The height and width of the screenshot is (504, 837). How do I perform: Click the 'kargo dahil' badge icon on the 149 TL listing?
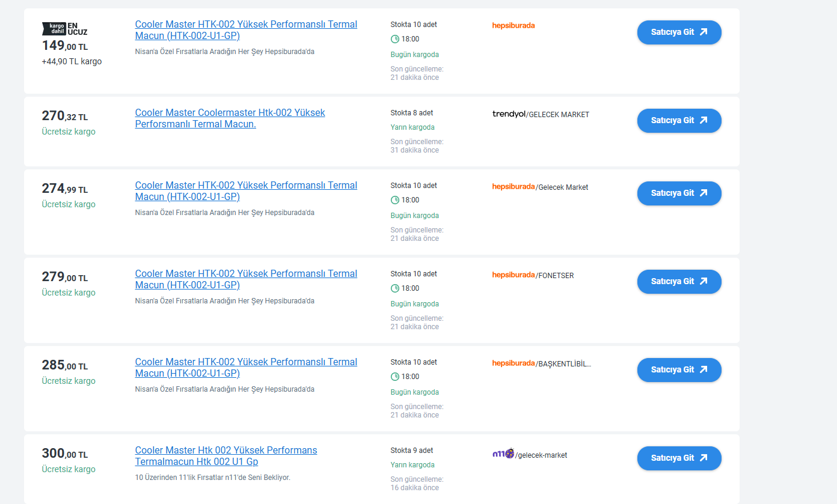[x=54, y=28]
